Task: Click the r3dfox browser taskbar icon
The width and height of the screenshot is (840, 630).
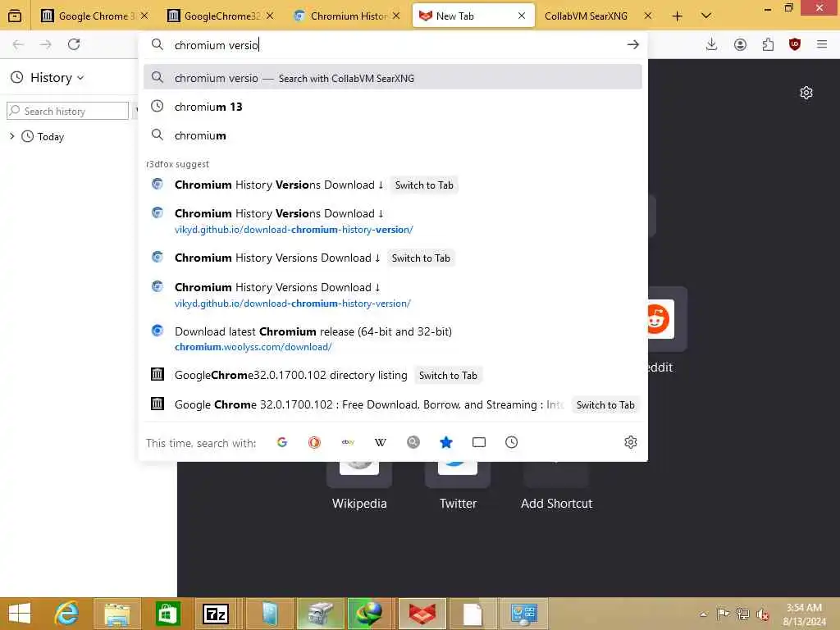Action: tap(422, 614)
